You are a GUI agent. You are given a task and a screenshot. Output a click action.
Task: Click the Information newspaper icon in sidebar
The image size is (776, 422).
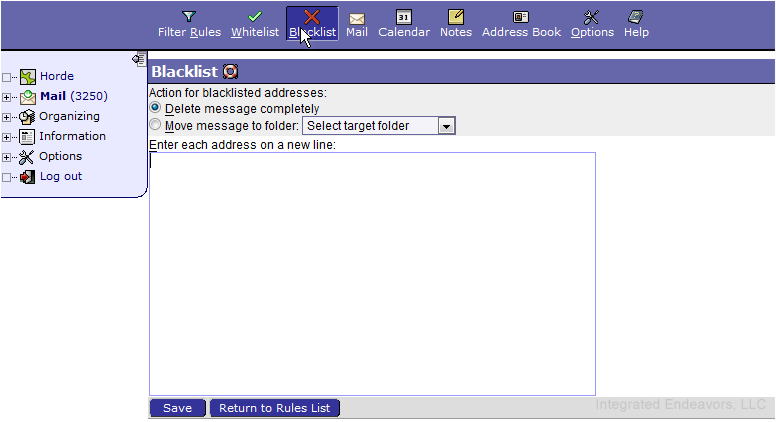pos(27,137)
